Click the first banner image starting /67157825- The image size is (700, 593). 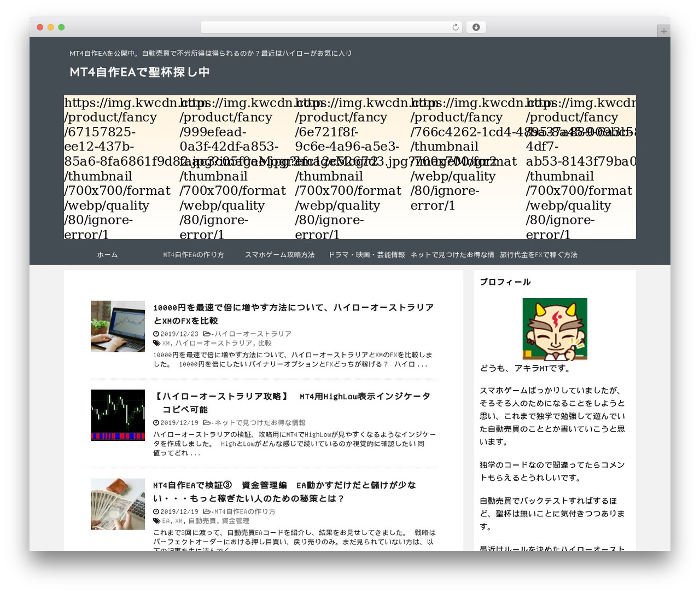[121, 167]
